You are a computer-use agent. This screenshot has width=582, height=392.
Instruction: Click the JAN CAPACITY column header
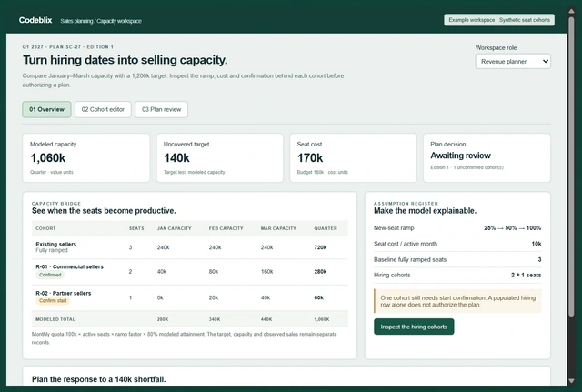174,228
